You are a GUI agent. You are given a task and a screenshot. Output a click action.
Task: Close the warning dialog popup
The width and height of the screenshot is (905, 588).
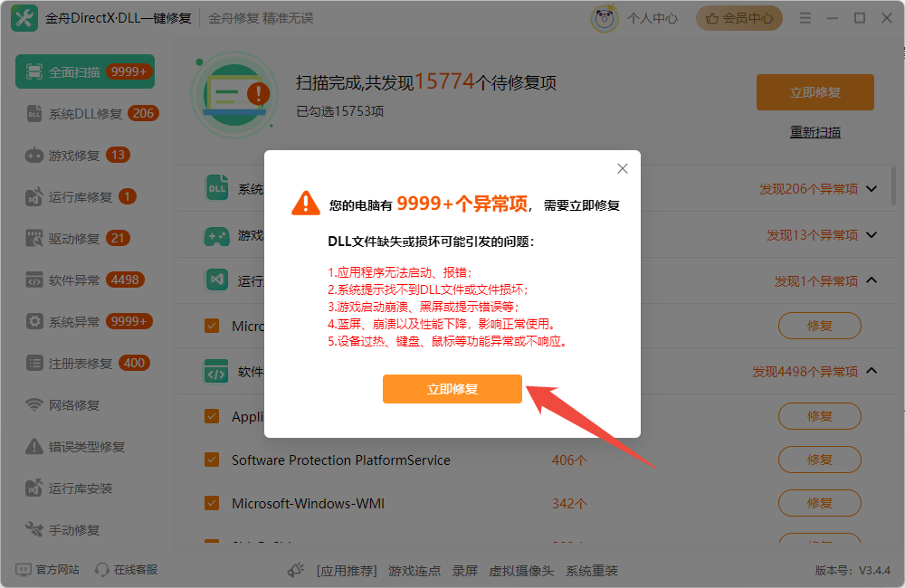tap(622, 168)
